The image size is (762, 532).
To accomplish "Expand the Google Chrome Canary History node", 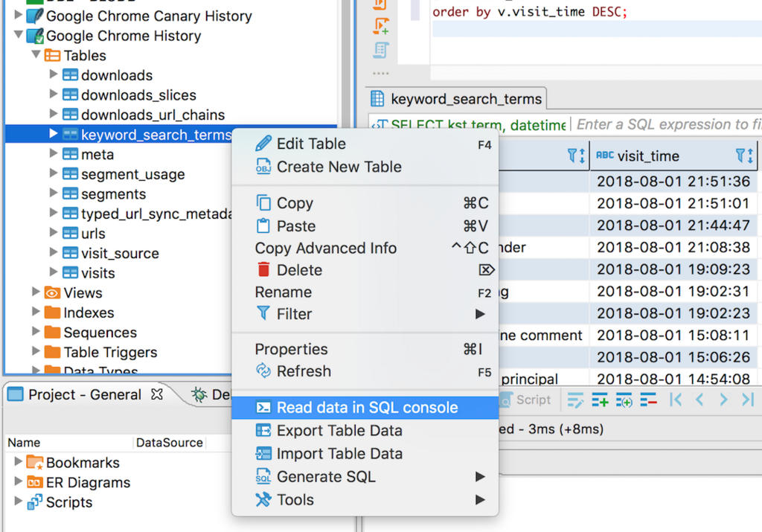I will [x=18, y=15].
